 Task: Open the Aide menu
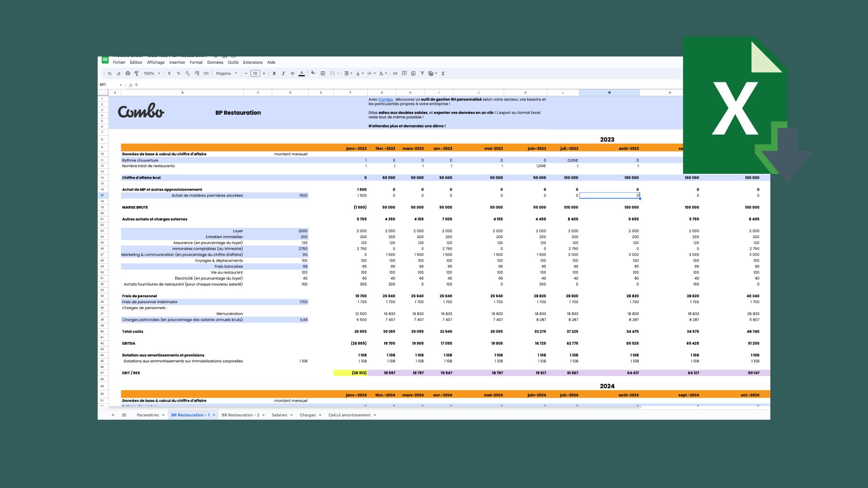point(271,62)
